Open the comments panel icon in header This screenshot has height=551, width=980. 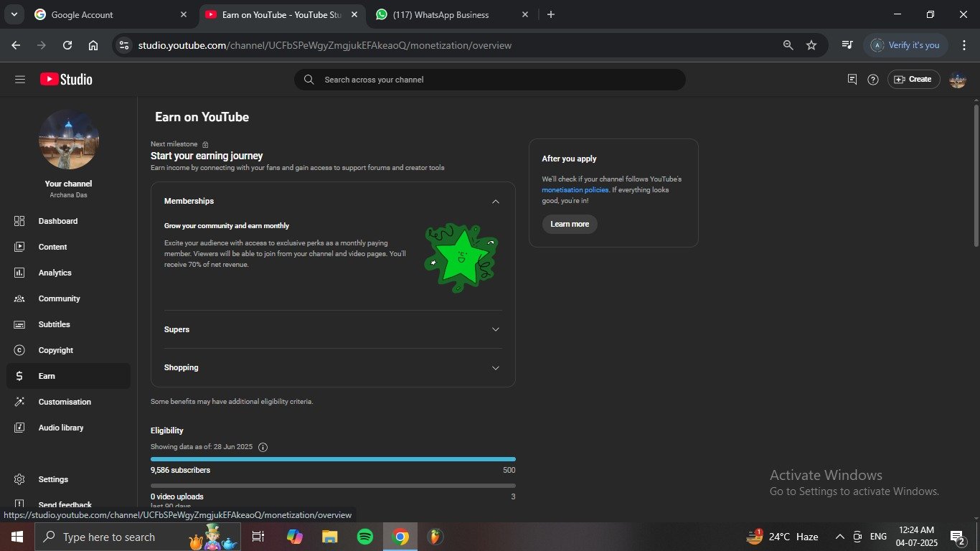852,80
